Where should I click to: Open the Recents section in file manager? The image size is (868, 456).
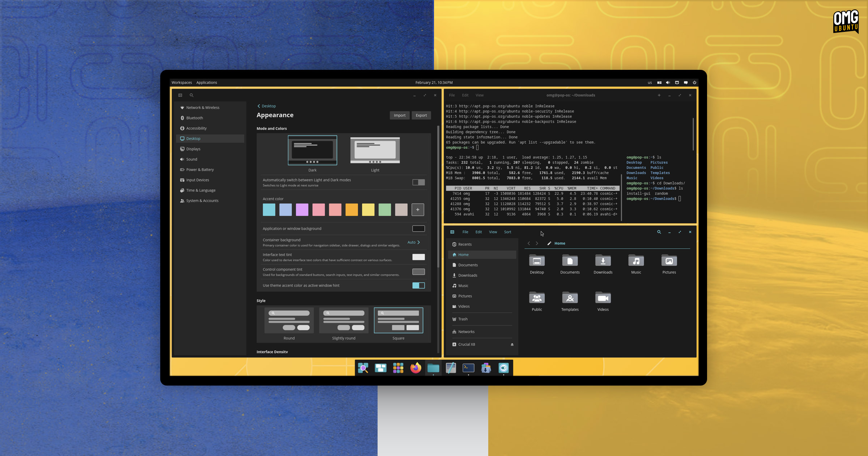[464, 244]
